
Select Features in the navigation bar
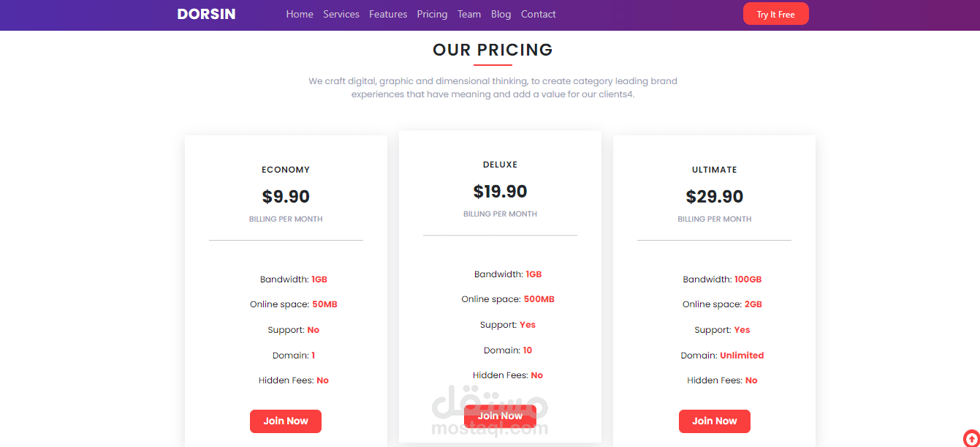pyautogui.click(x=388, y=14)
